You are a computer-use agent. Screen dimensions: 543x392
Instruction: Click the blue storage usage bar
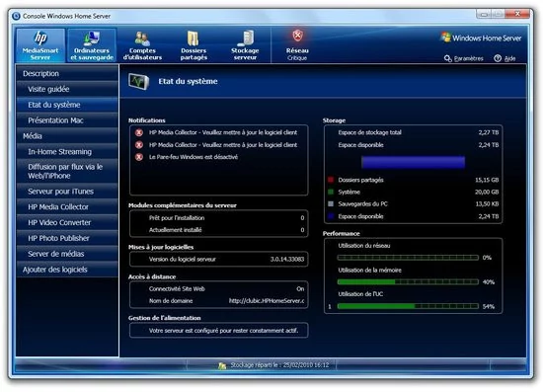point(413,162)
